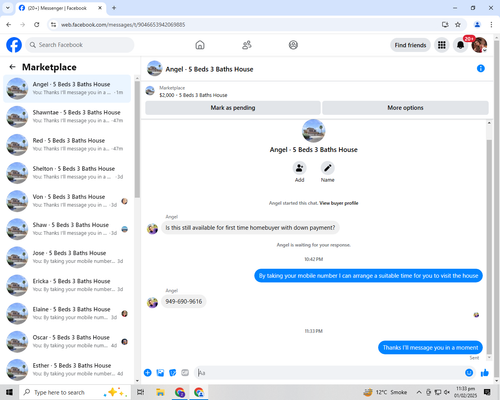Focus the Search Facebook field
Screen dimensions: 500x400
pyautogui.click(x=80, y=45)
